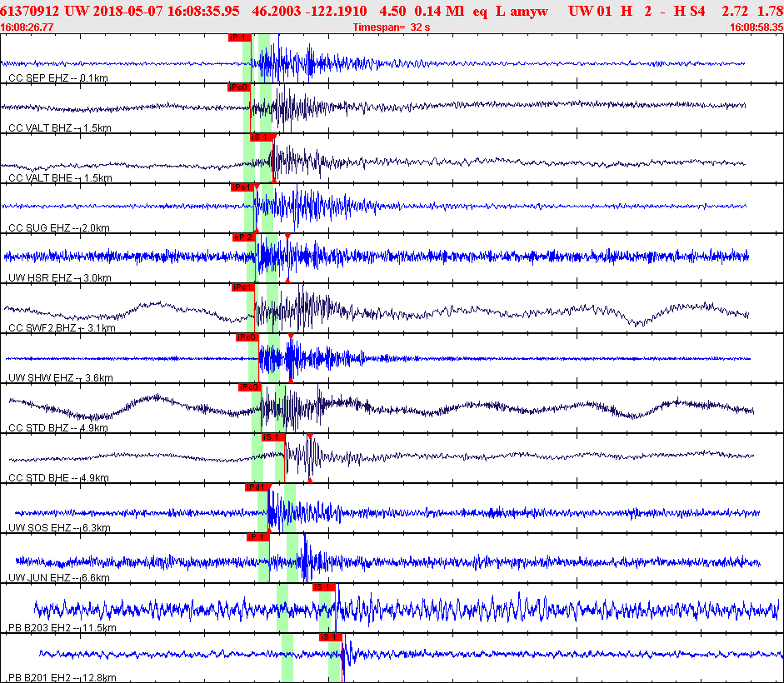Screen dimensions: 784x683
Task: Click the 'UW SOS EHZ -- 6.3km' station label
Action: (59, 528)
